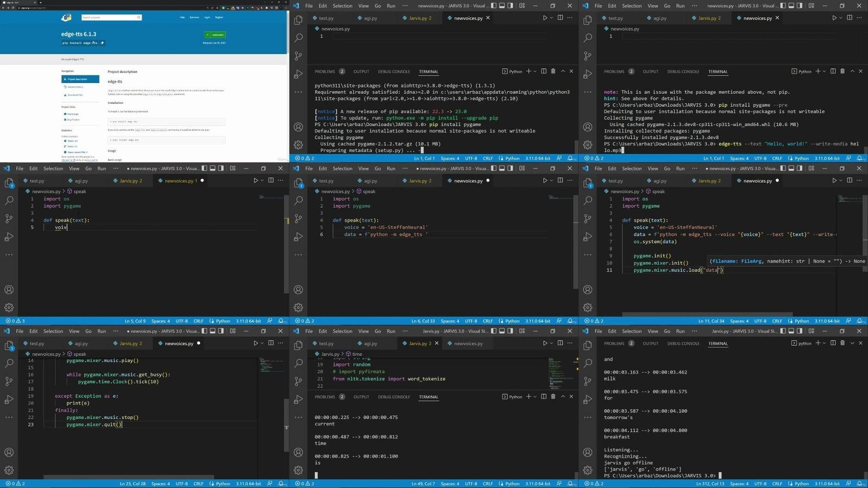Open Manage gear in Ln 23, Col 28 window

9,470
